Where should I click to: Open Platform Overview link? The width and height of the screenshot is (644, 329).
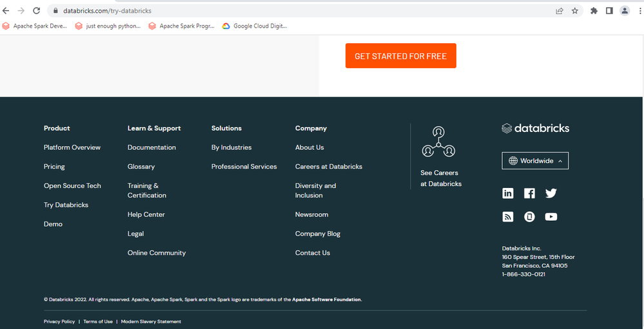pyautogui.click(x=72, y=147)
